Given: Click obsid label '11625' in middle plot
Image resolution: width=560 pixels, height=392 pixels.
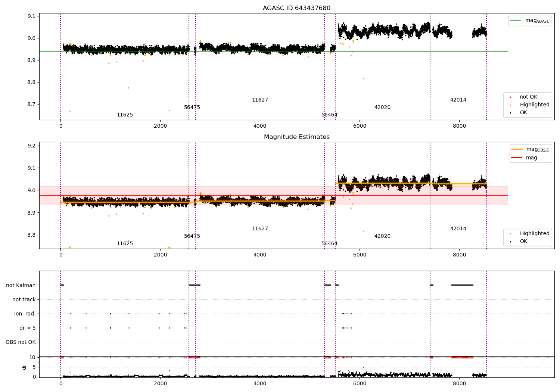Looking at the screenshot, I should pyautogui.click(x=125, y=244).
